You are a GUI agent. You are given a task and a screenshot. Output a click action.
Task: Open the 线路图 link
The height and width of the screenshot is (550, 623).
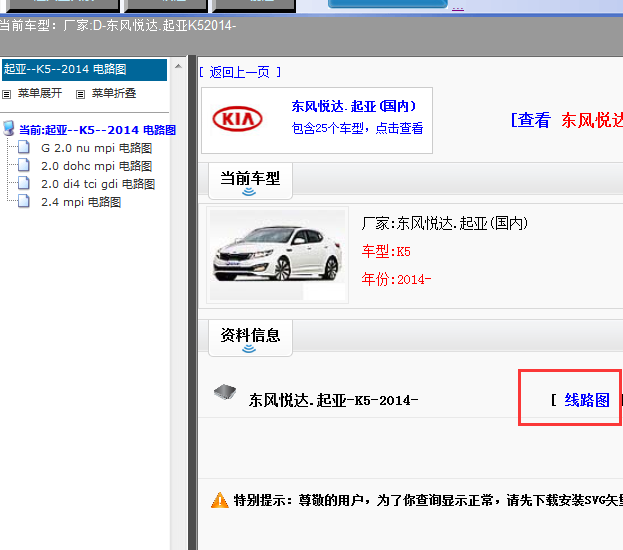point(587,400)
